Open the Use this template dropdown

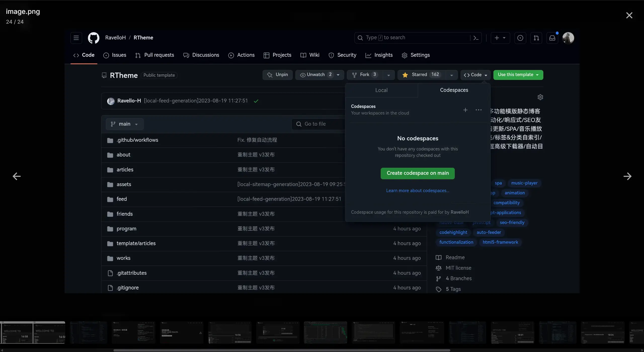(518, 75)
